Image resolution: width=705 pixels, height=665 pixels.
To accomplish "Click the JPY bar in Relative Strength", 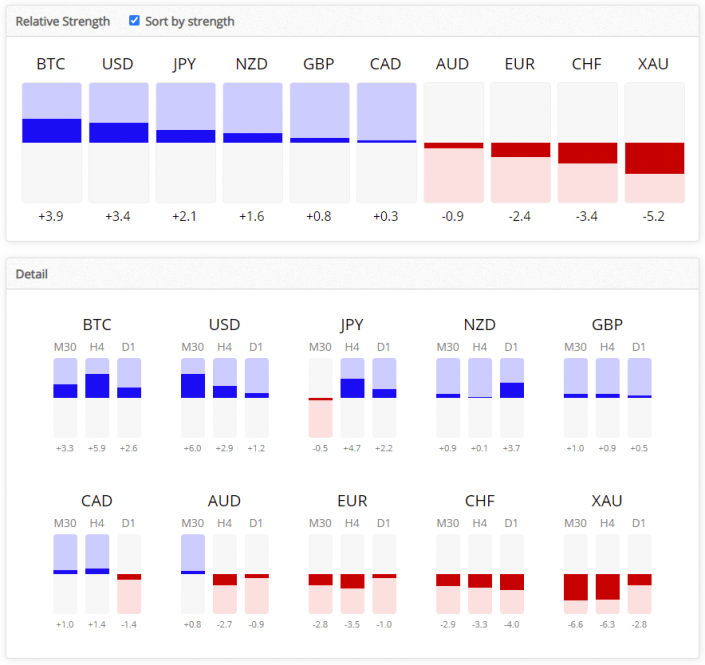I will [x=185, y=142].
